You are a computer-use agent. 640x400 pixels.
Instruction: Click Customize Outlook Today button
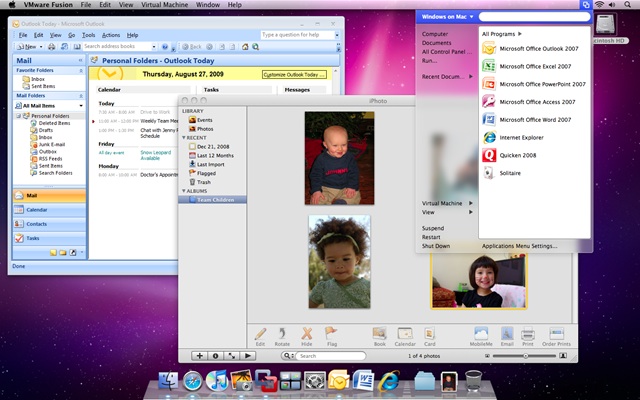coord(294,75)
